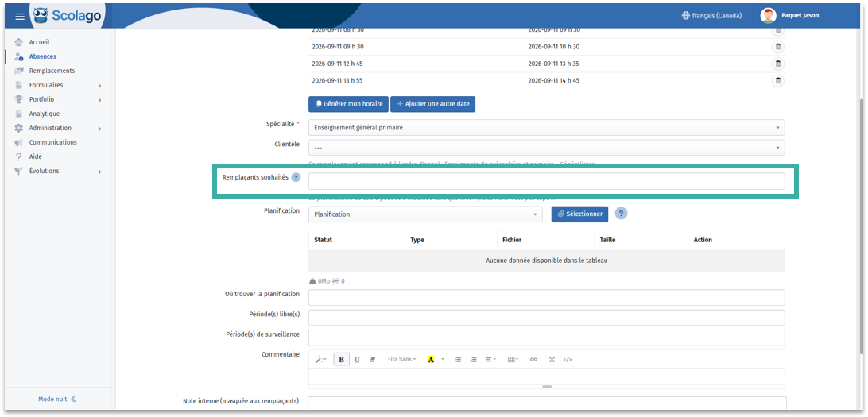Open the hamburger menu icon

[19, 17]
